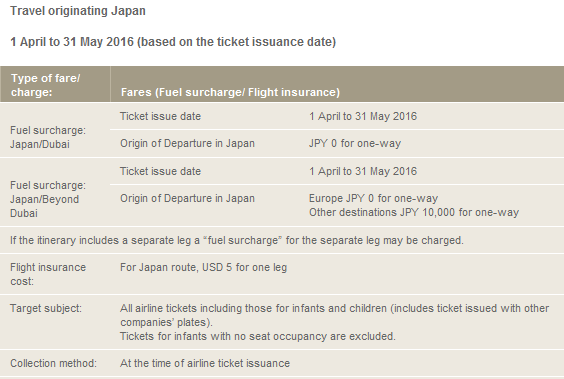Click the 'Travel originating Japan' heading
The height and width of the screenshot is (379, 564).
pos(78,11)
